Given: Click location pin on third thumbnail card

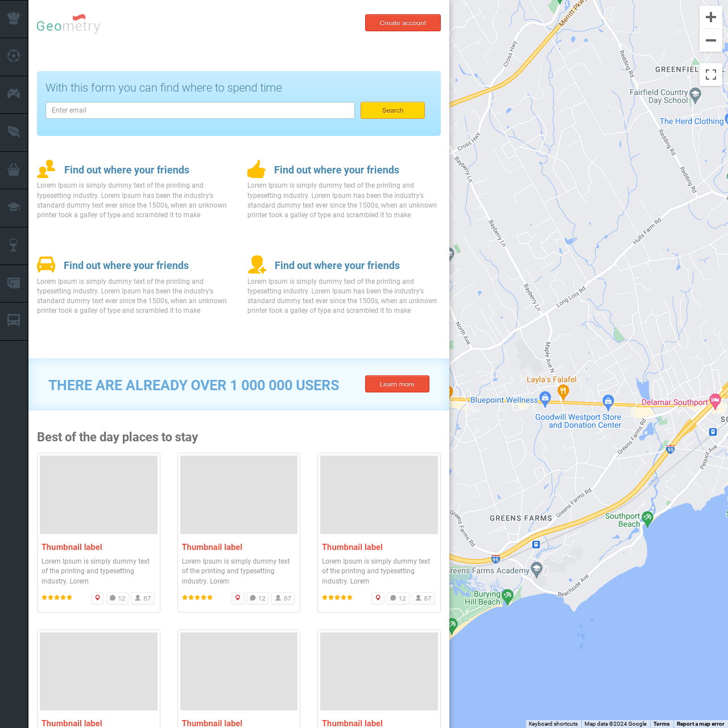Looking at the screenshot, I should coord(378,598).
